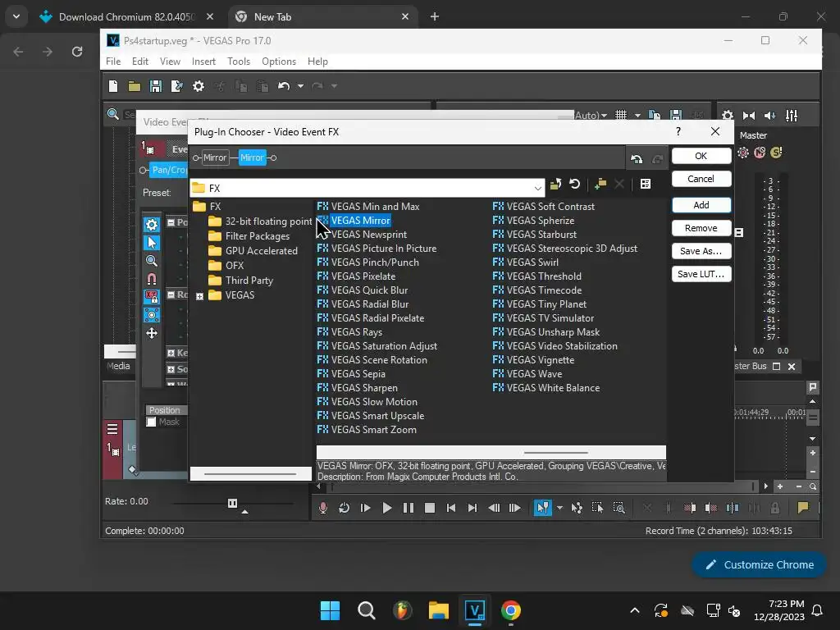Click the playback Rate slider handle

click(x=232, y=503)
